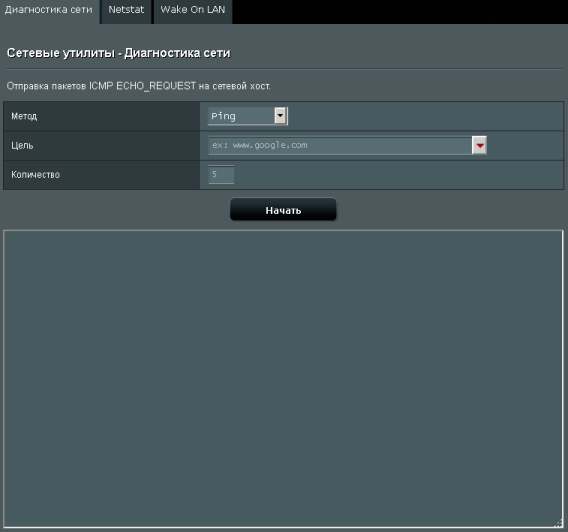
Task: Click the ICMP ECHO_REQUEST description text
Action: point(138,86)
